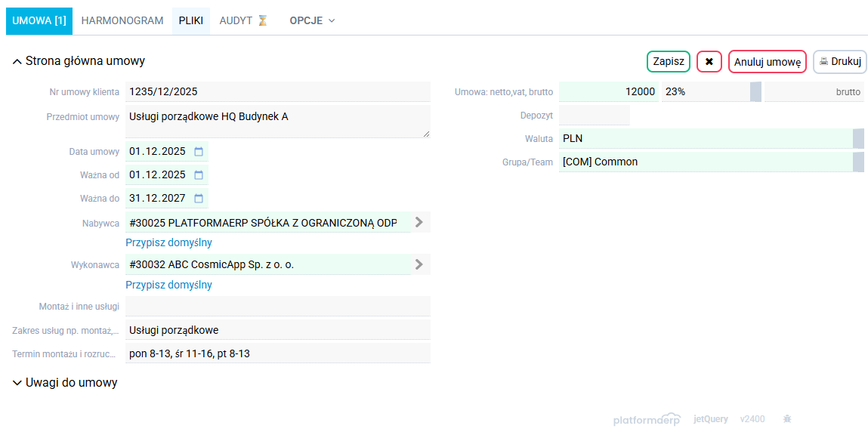
Task: Click the X discard button
Action: click(x=709, y=62)
